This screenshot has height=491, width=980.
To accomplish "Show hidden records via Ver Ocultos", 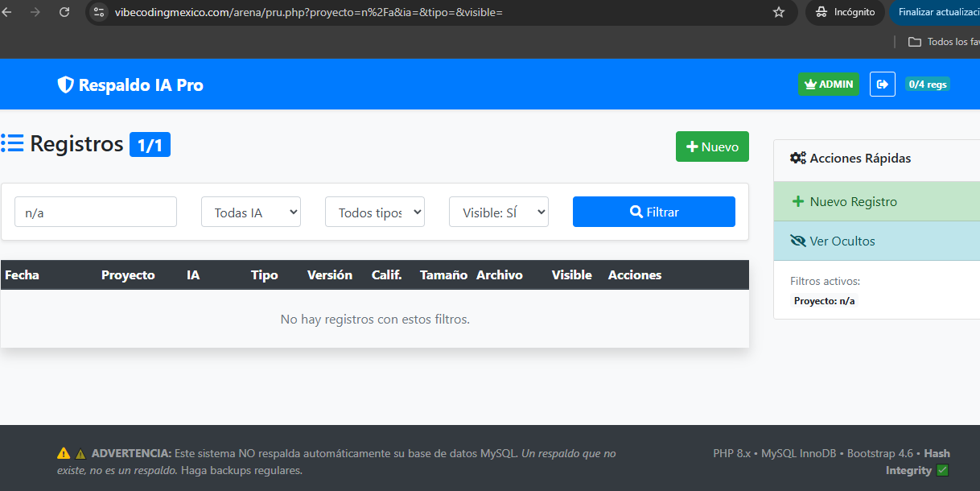I will [842, 241].
